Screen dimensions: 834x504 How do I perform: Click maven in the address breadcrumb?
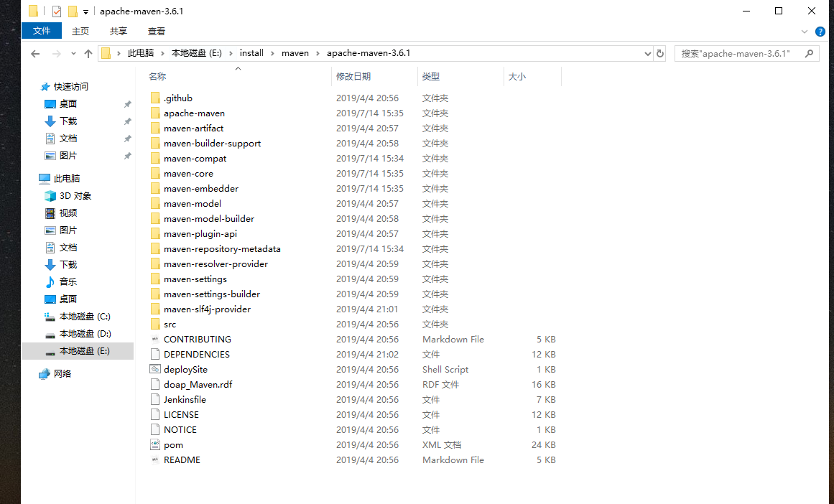[295, 53]
